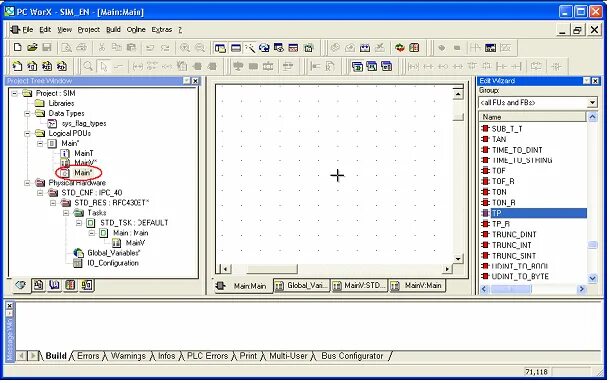The image size is (610, 383).
Task: Open the Edit menu
Action: tap(45, 30)
